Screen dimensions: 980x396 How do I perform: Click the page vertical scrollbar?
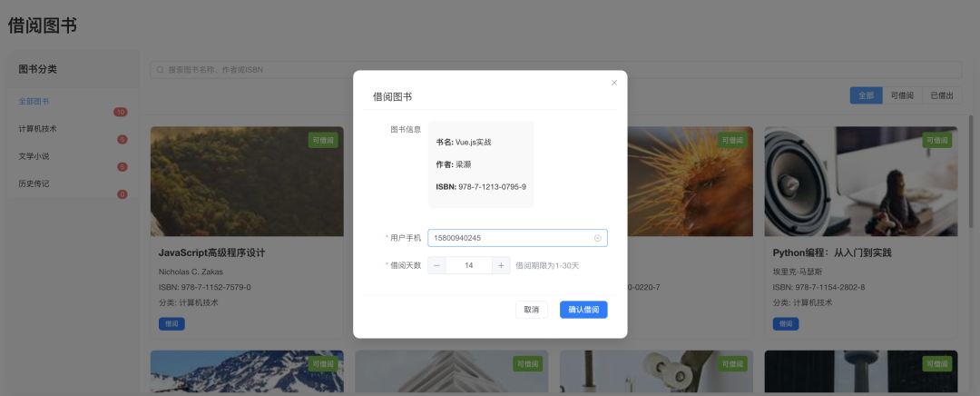971,172
